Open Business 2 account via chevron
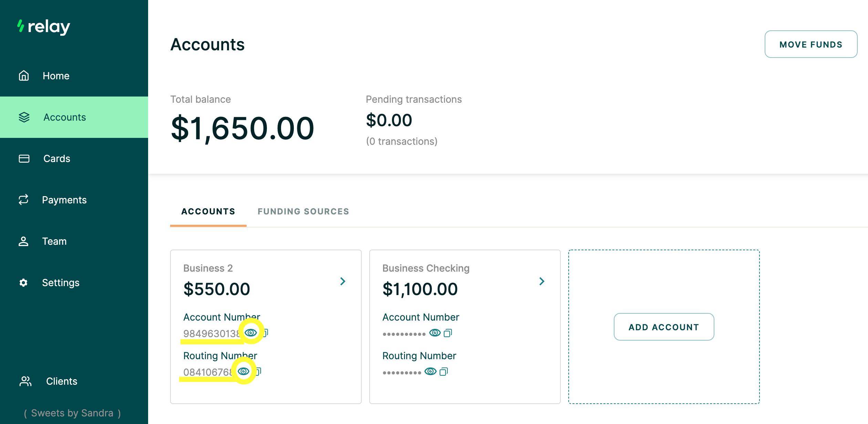868x424 pixels. point(343,281)
